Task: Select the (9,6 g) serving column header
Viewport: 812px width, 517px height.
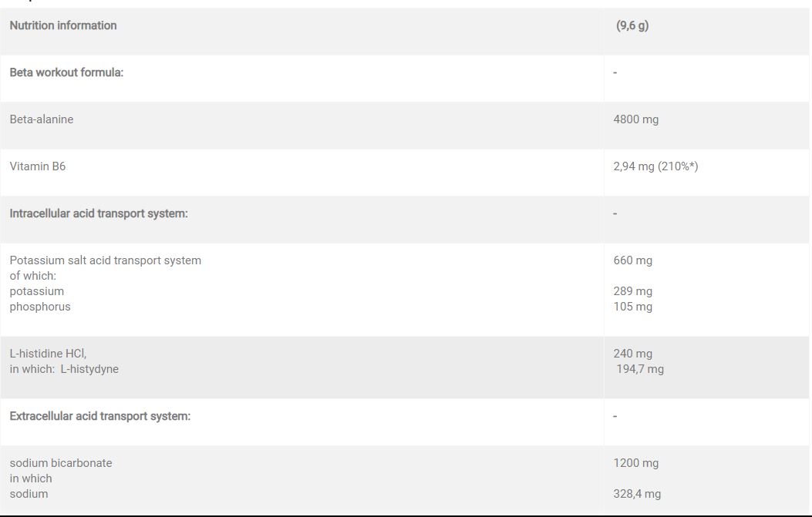Action: click(x=632, y=25)
